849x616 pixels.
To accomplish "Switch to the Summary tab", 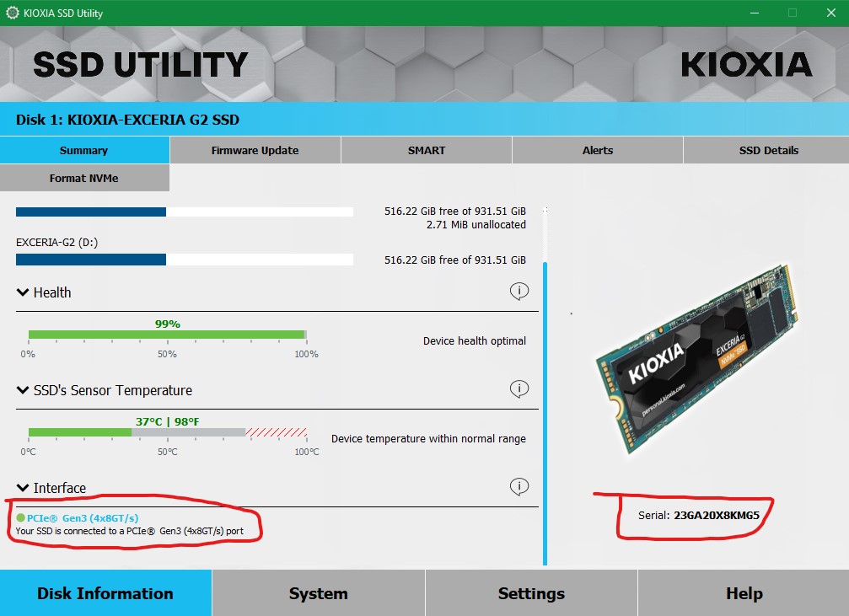I will pos(84,150).
